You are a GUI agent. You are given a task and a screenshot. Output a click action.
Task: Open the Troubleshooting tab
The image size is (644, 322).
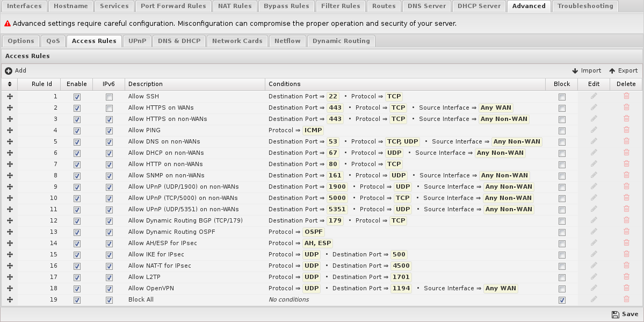point(585,6)
